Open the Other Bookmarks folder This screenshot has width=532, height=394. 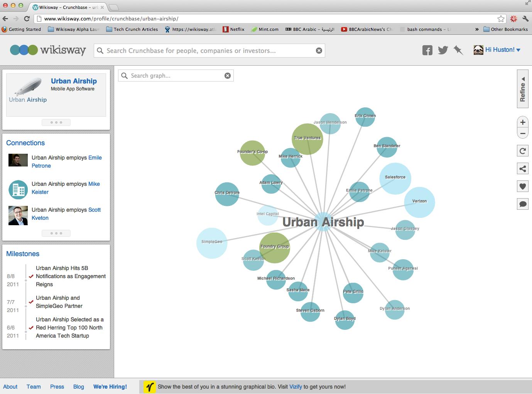505,29
